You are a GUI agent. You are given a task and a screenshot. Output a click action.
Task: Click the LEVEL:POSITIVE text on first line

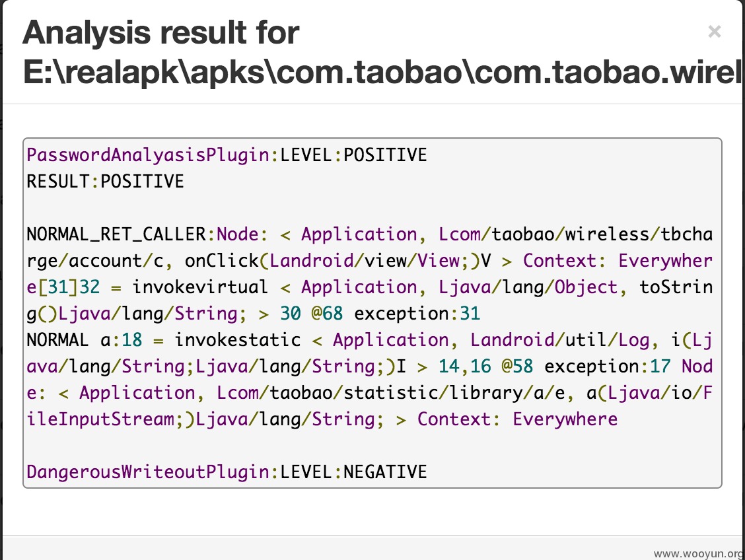pyautogui.click(x=353, y=155)
